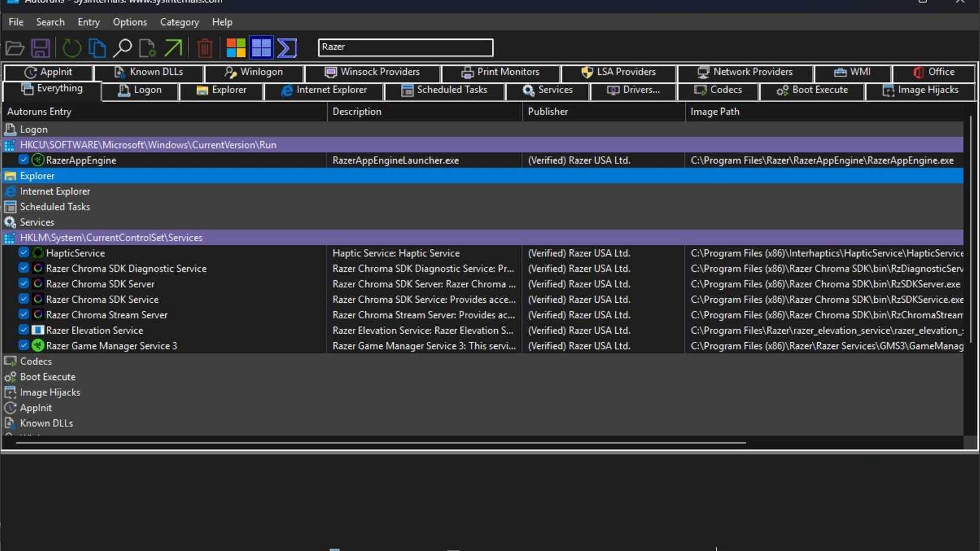Click the Publisher column header

point(548,112)
